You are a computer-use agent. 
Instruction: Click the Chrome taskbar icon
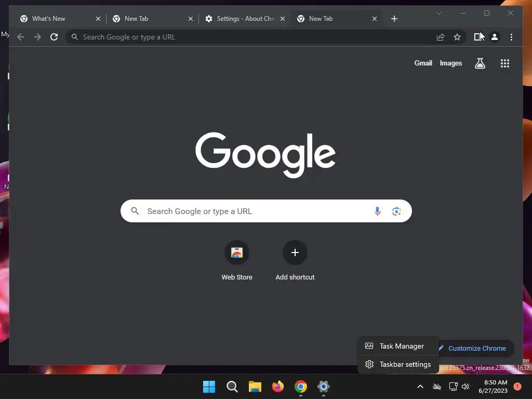click(x=301, y=387)
